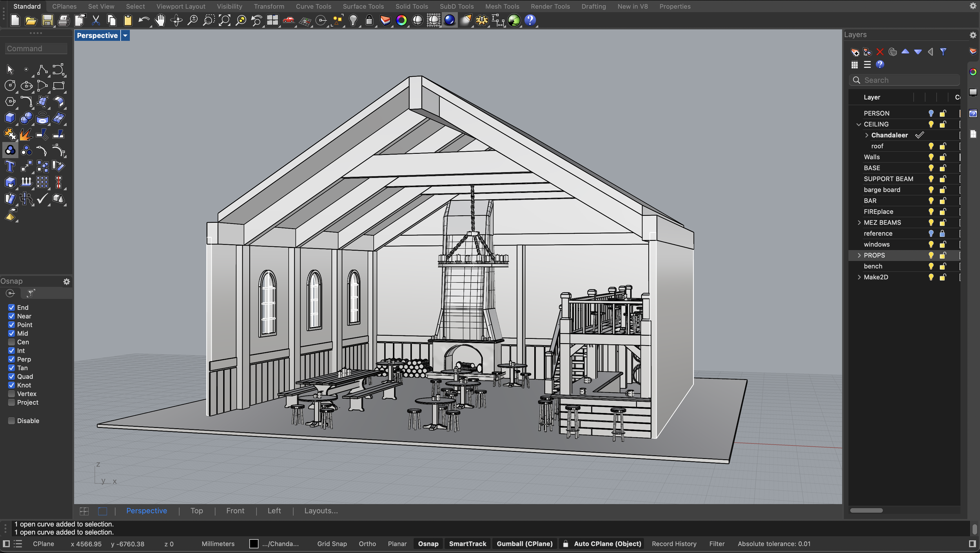Click the current layer color swatch
Image resolution: width=980 pixels, height=553 pixels.
pyautogui.click(x=254, y=544)
